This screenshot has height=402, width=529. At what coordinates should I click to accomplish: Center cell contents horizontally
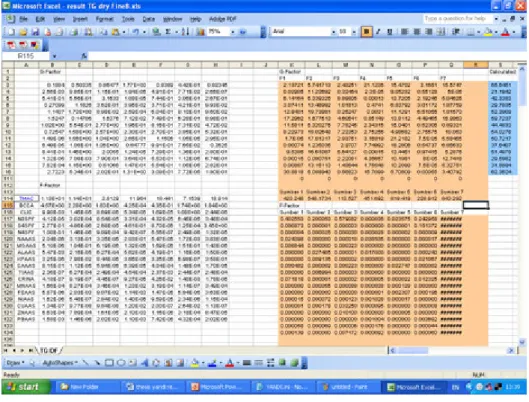[x=417, y=32]
